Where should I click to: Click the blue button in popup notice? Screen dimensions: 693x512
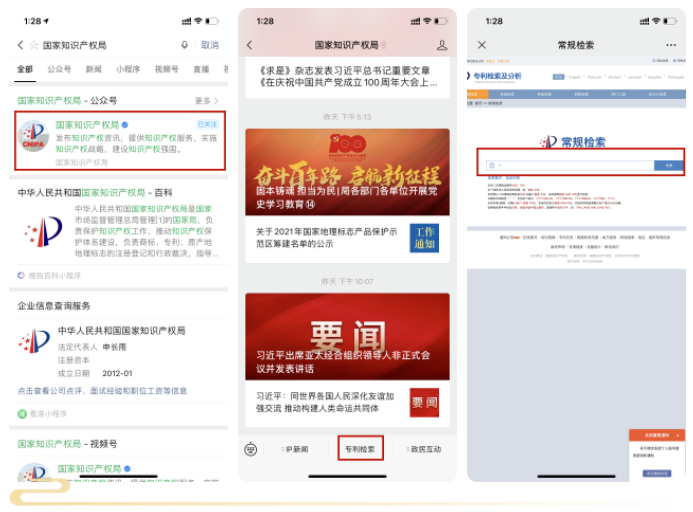tap(657, 473)
